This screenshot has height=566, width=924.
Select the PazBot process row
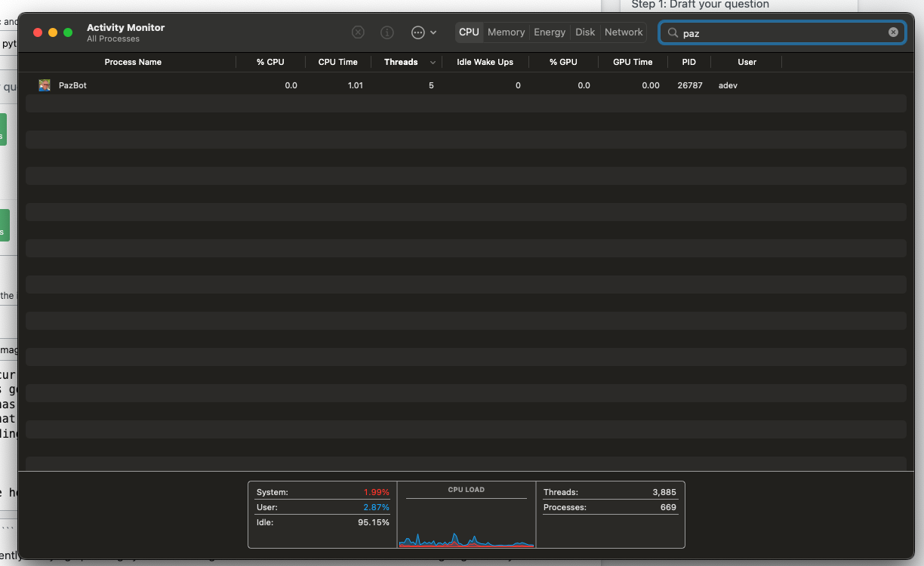pyautogui.click(x=466, y=85)
